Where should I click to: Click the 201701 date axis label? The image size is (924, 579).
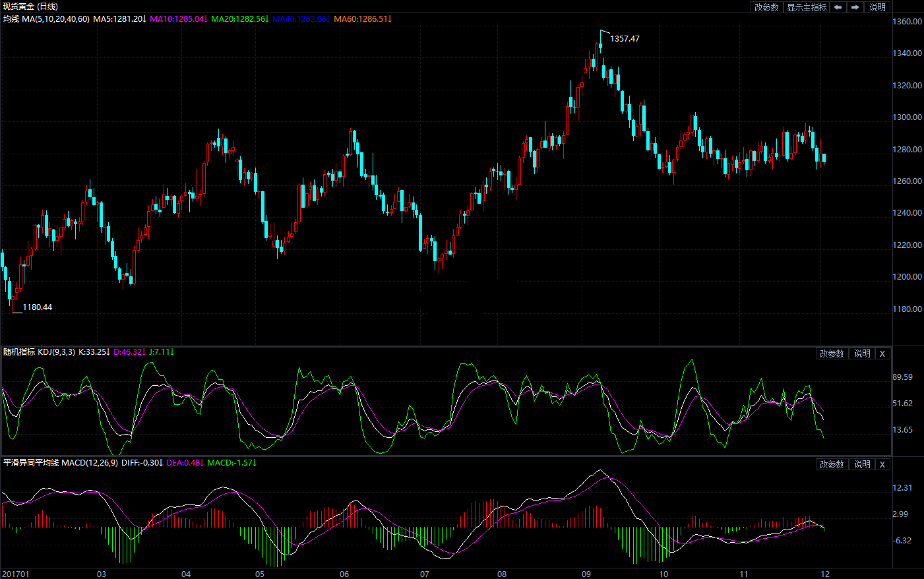16,574
